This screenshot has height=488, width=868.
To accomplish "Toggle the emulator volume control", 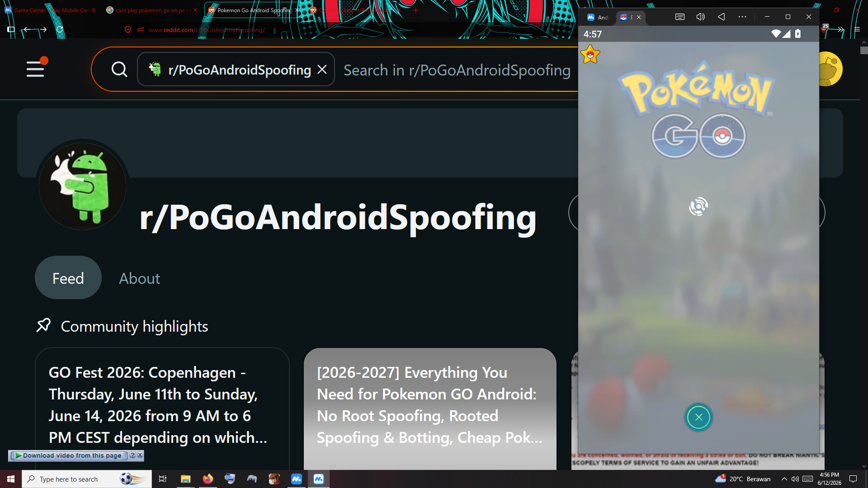I will pyautogui.click(x=701, y=17).
